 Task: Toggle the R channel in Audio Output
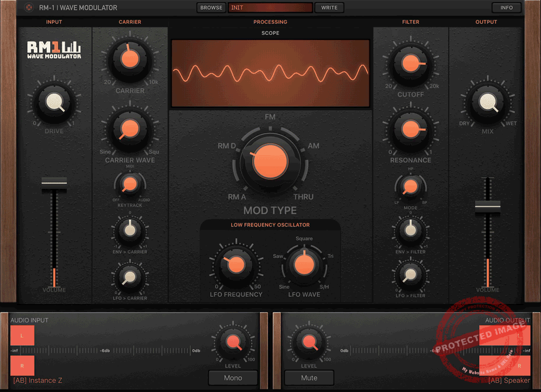[505, 365]
